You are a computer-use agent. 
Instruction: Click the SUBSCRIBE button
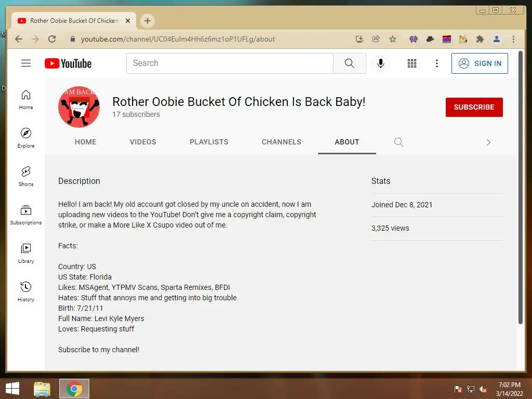[x=474, y=107]
